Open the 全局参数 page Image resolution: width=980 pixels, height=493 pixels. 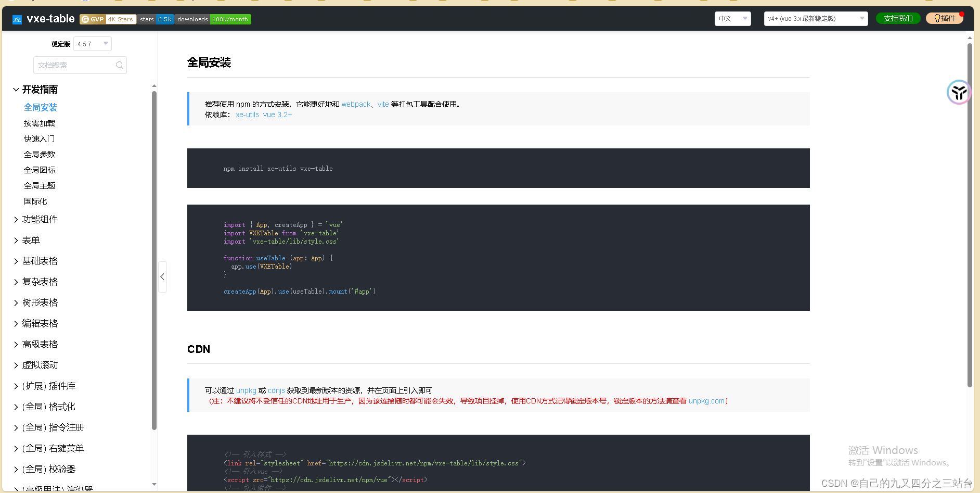coord(40,155)
